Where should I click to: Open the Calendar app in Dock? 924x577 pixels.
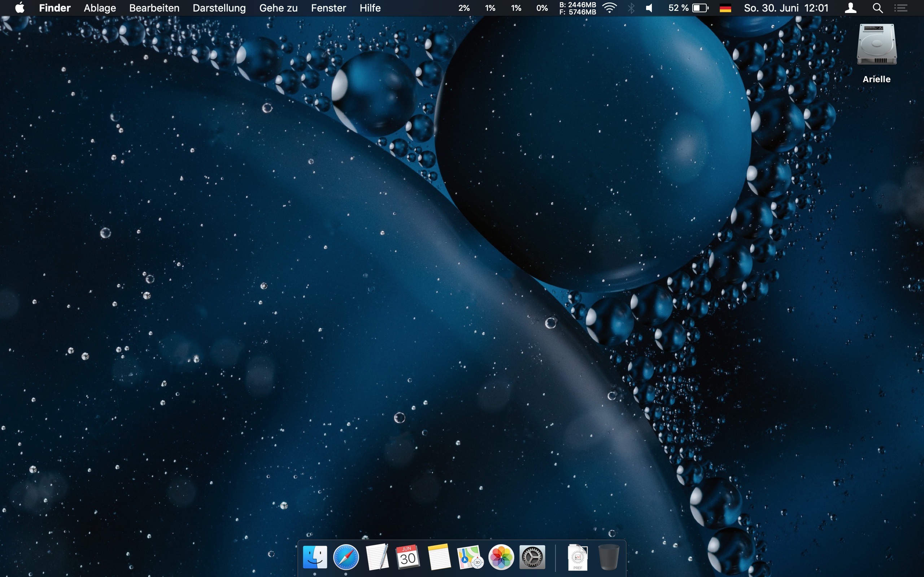point(408,557)
